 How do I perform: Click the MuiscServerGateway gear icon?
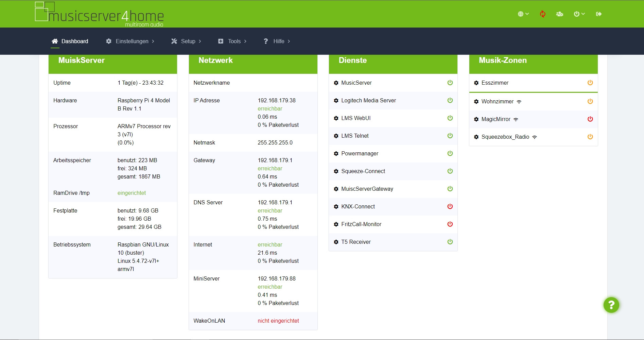pyautogui.click(x=336, y=189)
